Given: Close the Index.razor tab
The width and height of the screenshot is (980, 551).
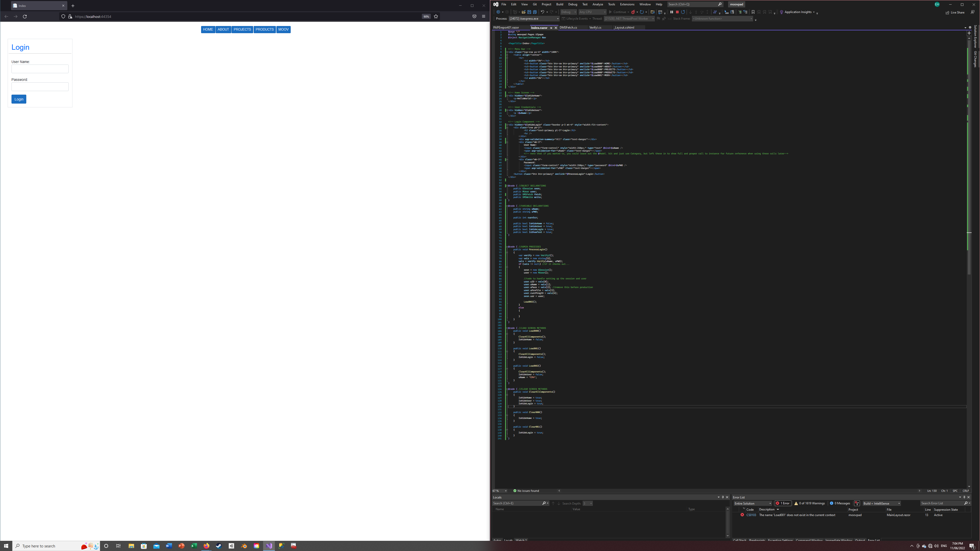Looking at the screenshot, I should point(556,28).
